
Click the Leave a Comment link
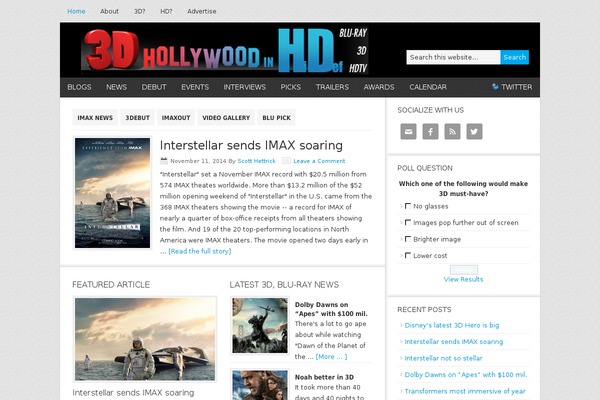(319, 161)
